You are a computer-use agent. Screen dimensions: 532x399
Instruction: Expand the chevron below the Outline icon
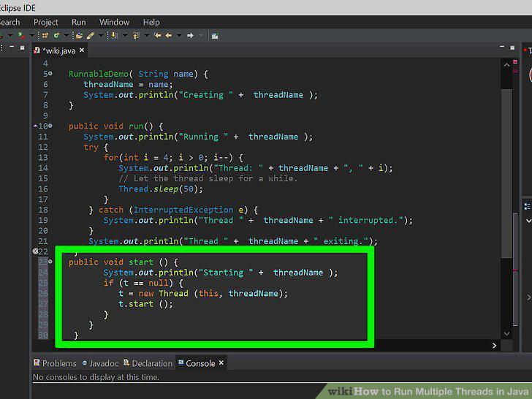[528, 221]
